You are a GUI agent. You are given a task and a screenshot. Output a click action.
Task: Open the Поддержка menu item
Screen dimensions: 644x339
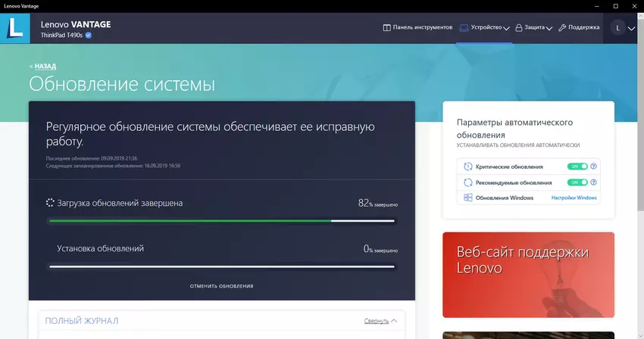[579, 28]
